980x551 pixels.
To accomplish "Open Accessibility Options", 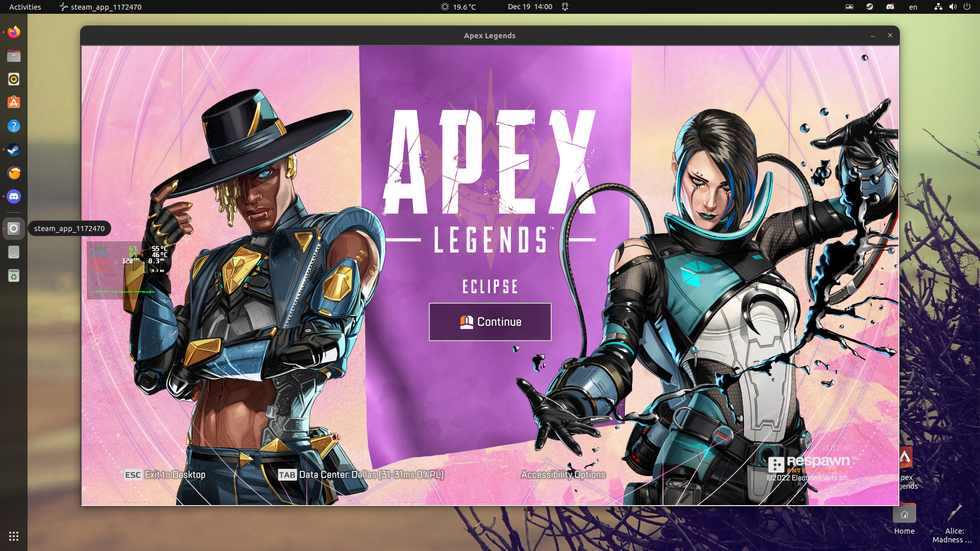I will [563, 475].
